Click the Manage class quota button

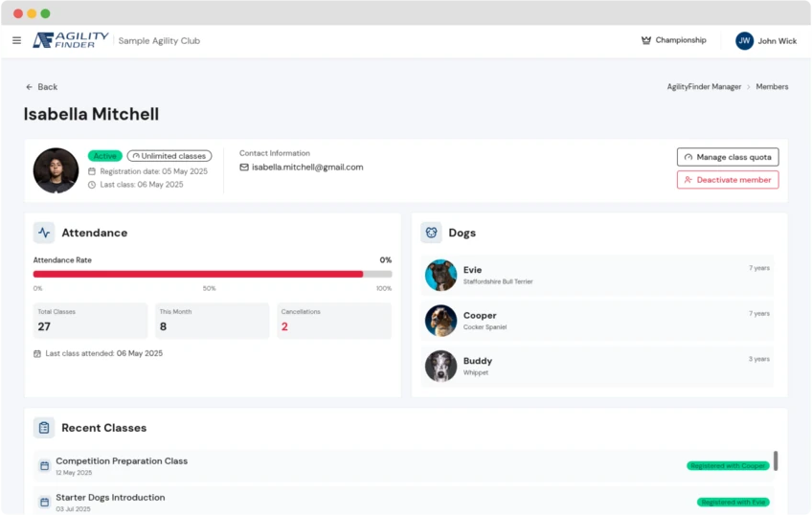[x=728, y=157]
